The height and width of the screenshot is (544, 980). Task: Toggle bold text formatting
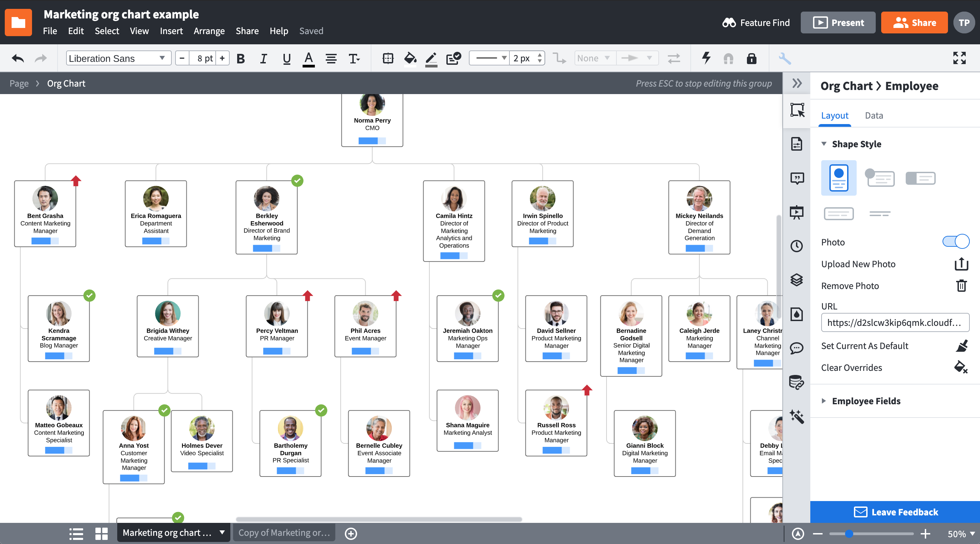click(x=241, y=58)
